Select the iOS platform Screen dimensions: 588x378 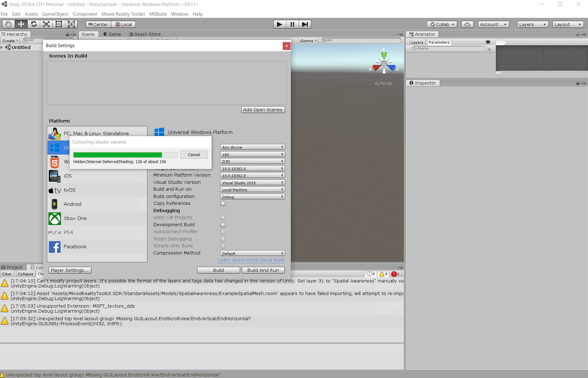pos(97,176)
